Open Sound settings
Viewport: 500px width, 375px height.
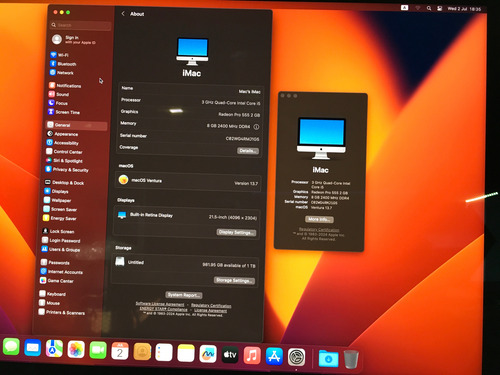click(x=59, y=94)
